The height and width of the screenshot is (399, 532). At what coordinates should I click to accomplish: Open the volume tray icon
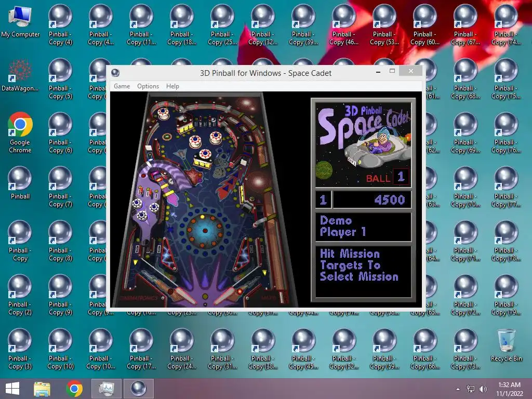[x=483, y=389]
